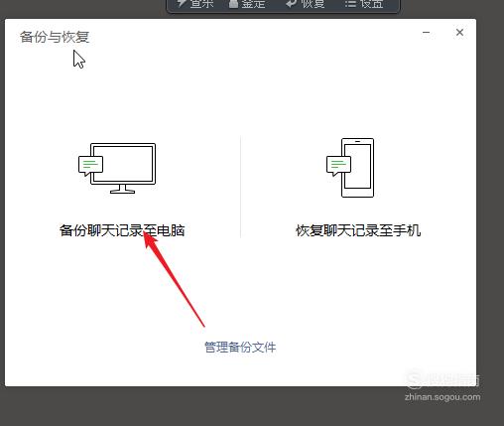
Task: Select 备份聊天记录至电脑 label
Action: click(x=122, y=230)
